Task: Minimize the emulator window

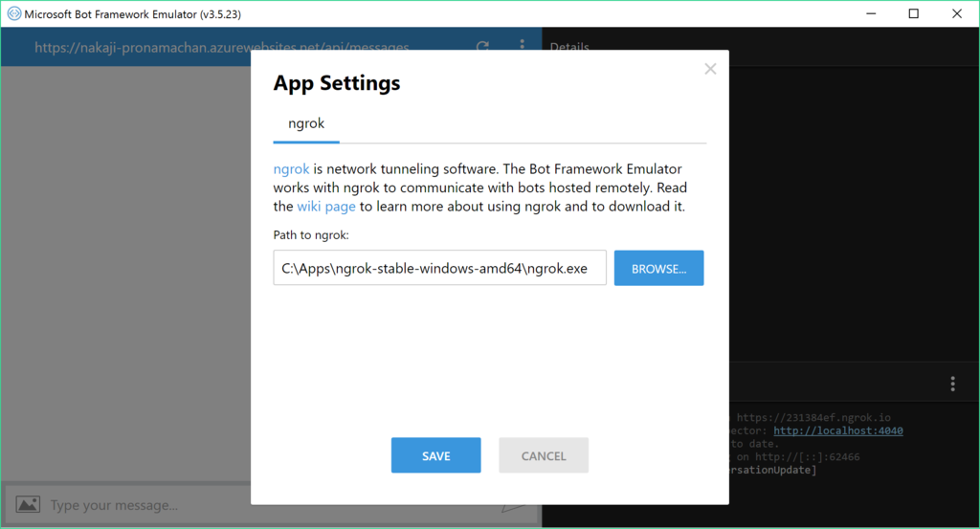Action: click(x=871, y=13)
